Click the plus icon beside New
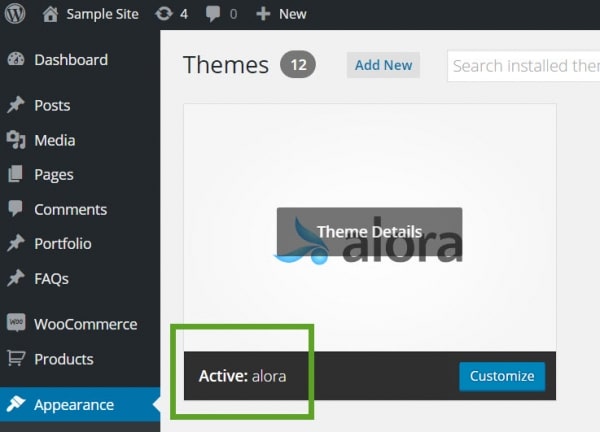600x432 pixels. (263, 14)
